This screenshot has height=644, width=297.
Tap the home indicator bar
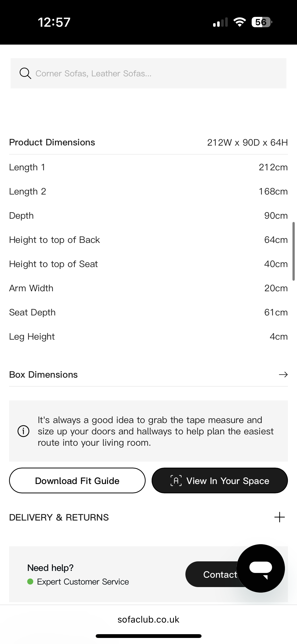pyautogui.click(x=148, y=636)
